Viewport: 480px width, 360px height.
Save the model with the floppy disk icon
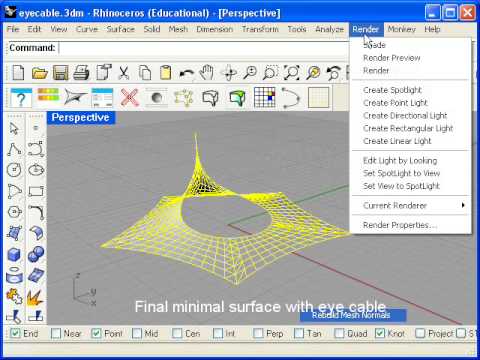tap(60, 72)
